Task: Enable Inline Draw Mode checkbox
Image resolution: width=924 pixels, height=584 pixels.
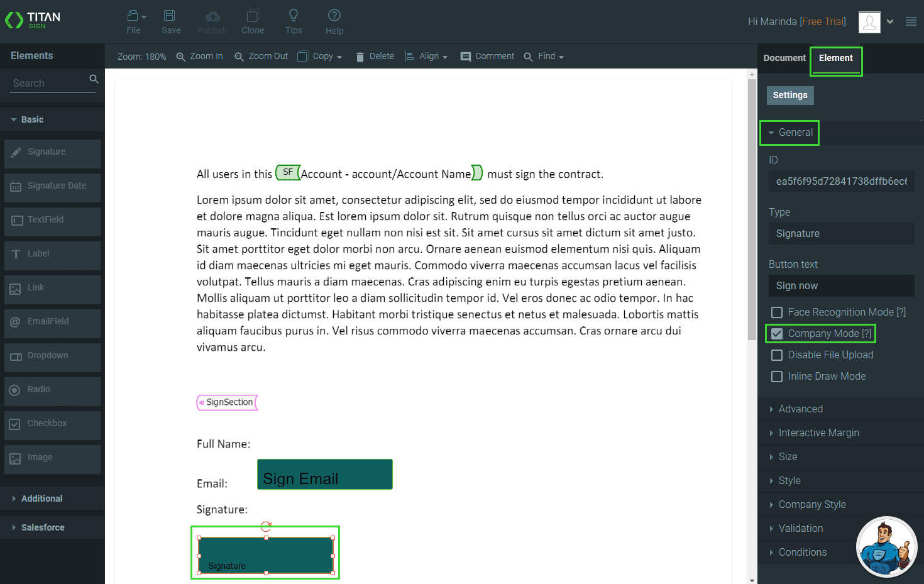Action: 777,377
